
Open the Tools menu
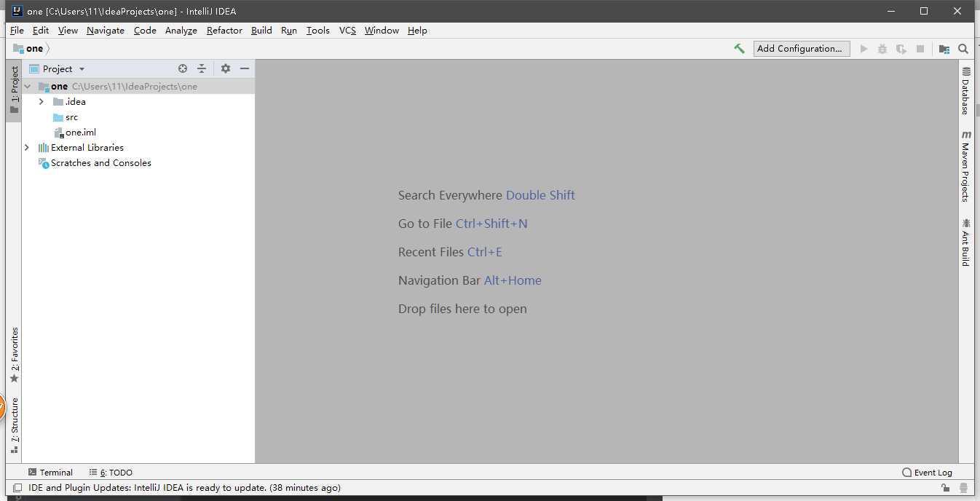click(x=318, y=31)
